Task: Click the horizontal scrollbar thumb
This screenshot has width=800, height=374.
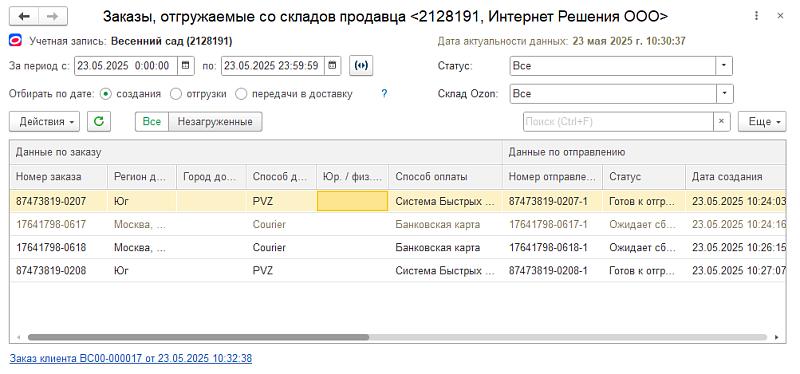Action: 198,337
